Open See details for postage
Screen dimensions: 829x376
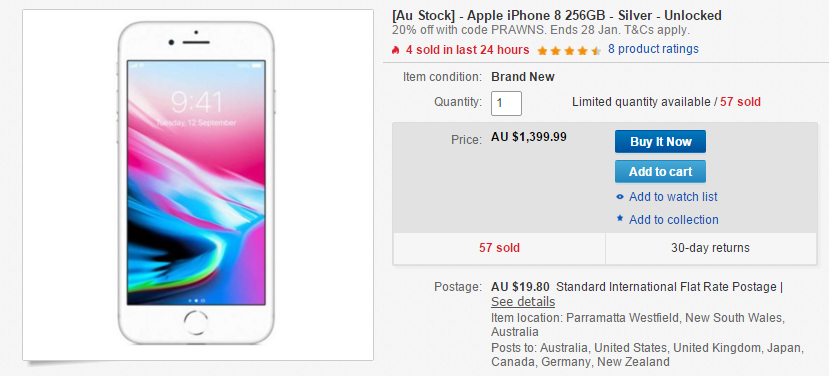coord(523,302)
